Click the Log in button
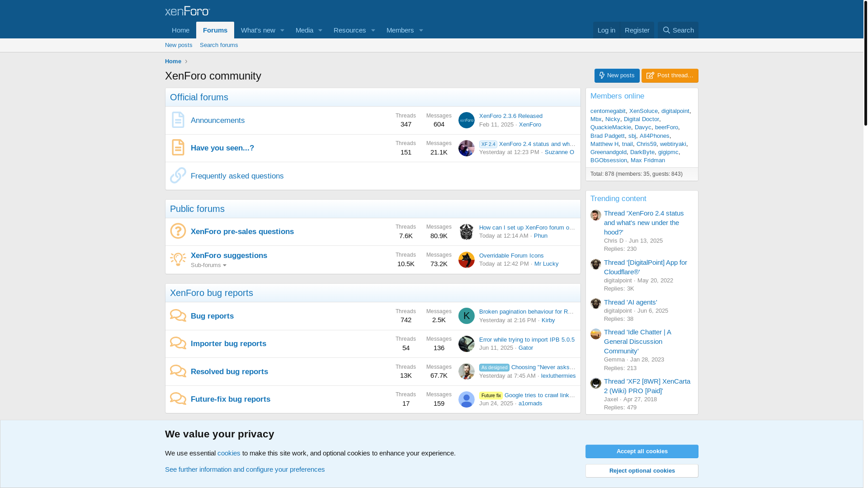The width and height of the screenshot is (868, 488). pyautogui.click(x=606, y=30)
